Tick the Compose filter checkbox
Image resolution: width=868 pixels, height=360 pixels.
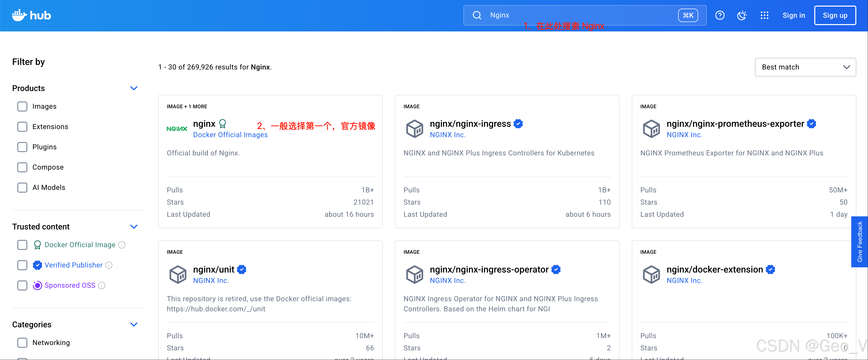tap(22, 167)
